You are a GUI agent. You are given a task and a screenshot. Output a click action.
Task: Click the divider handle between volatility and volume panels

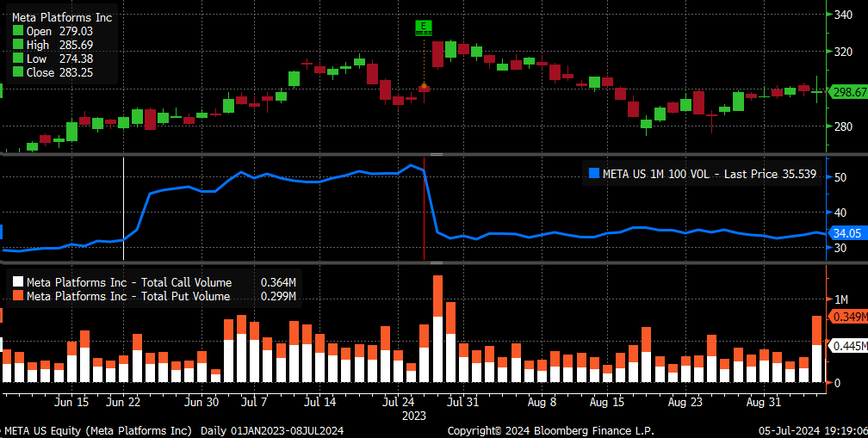pos(437,262)
